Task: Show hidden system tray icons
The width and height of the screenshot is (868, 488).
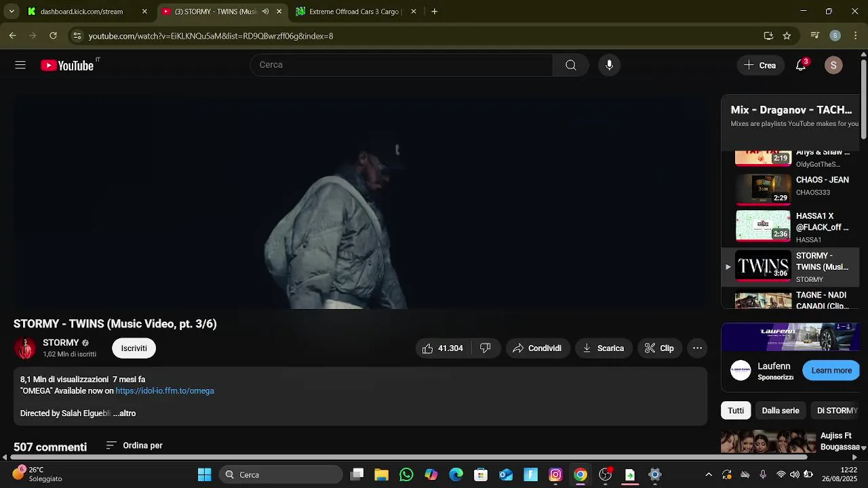Action: tap(709, 474)
